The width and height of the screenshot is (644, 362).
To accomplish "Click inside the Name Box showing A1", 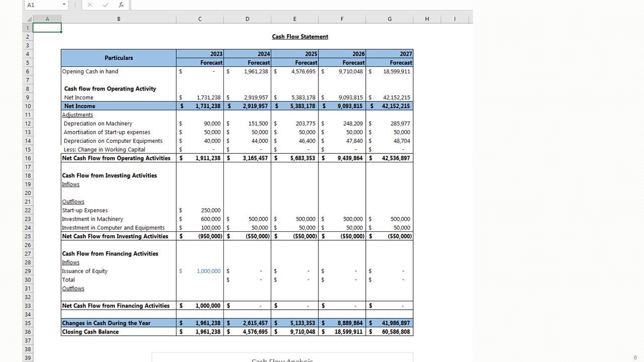I will tap(43, 5).
